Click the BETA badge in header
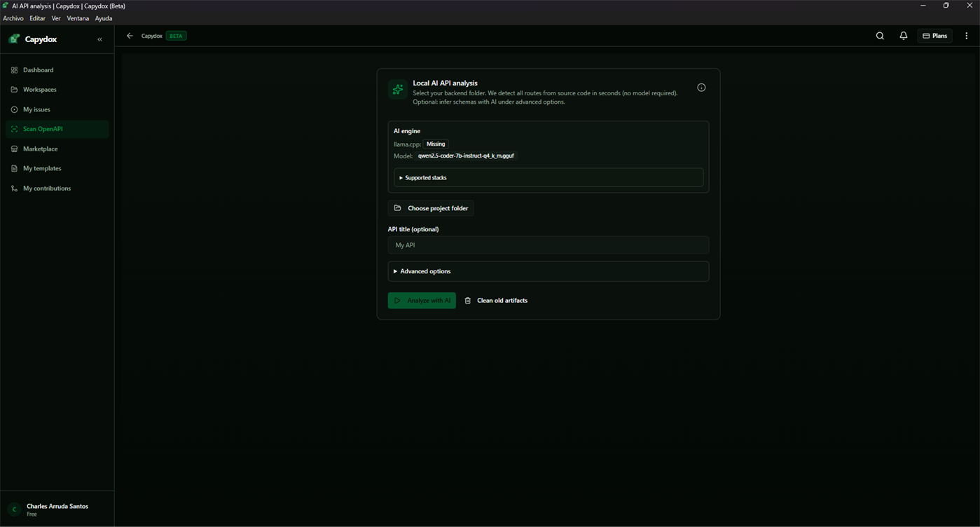 [176, 36]
